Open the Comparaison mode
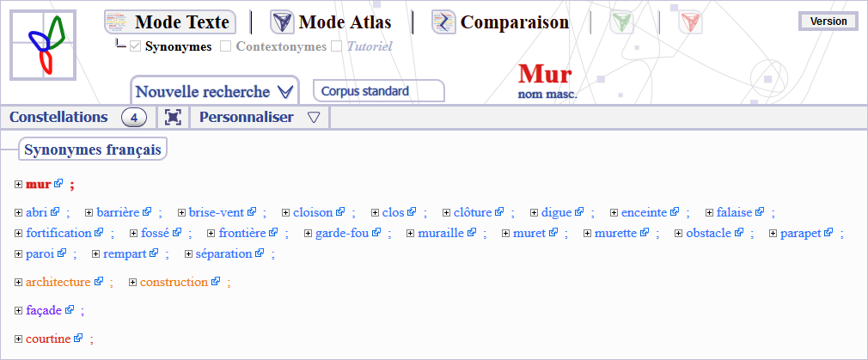868x360 pixels. [500, 22]
